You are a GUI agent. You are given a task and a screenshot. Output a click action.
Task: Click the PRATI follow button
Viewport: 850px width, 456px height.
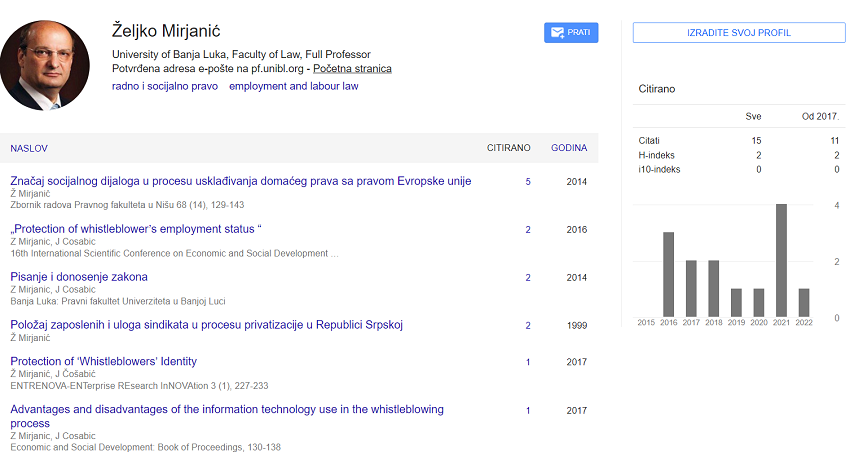[x=570, y=33]
